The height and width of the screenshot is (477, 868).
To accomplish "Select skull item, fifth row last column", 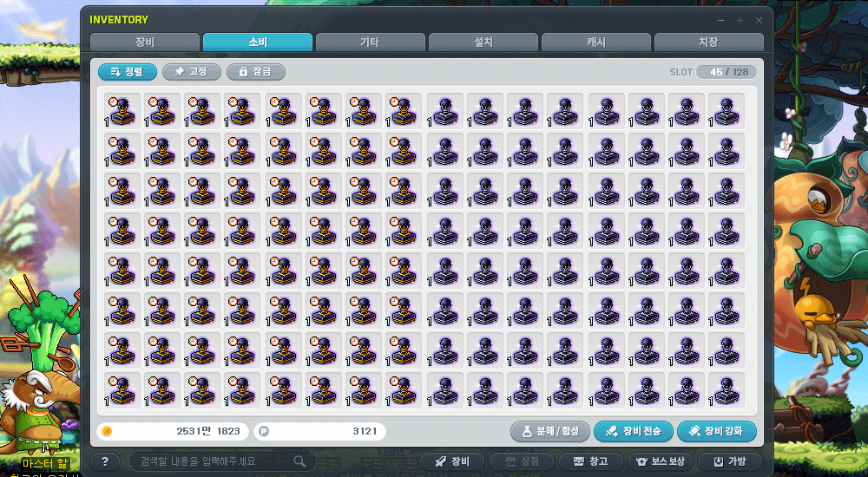I will click(727, 271).
